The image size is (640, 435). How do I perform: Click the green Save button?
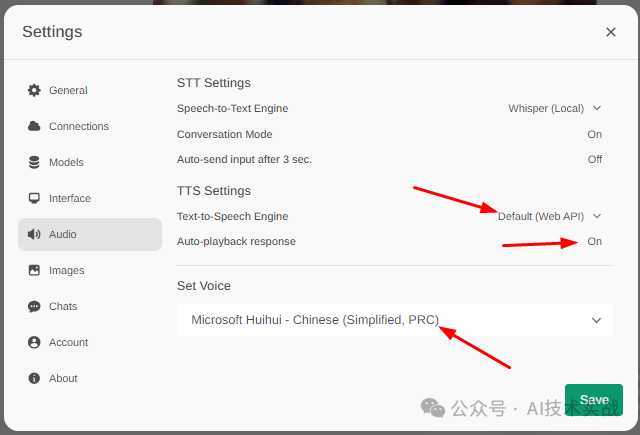click(x=594, y=400)
